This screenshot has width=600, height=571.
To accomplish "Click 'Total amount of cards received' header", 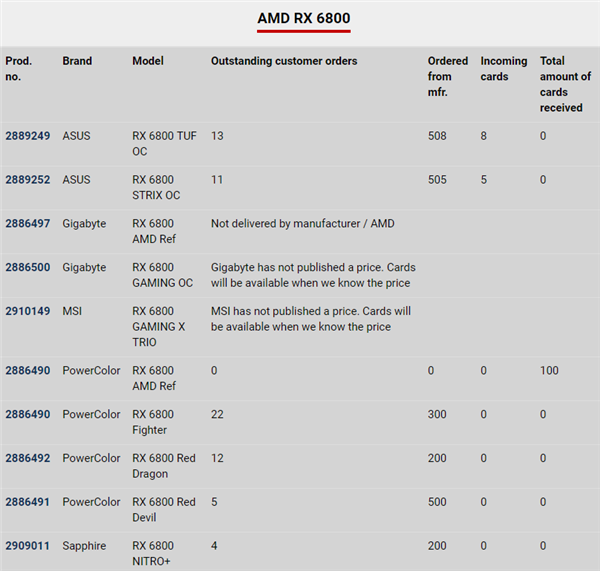I will point(565,84).
